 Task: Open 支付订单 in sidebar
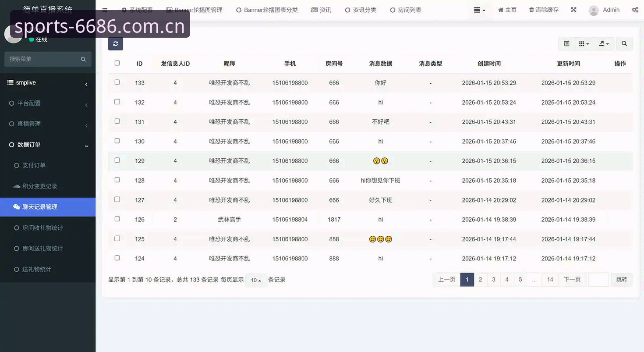48,166
